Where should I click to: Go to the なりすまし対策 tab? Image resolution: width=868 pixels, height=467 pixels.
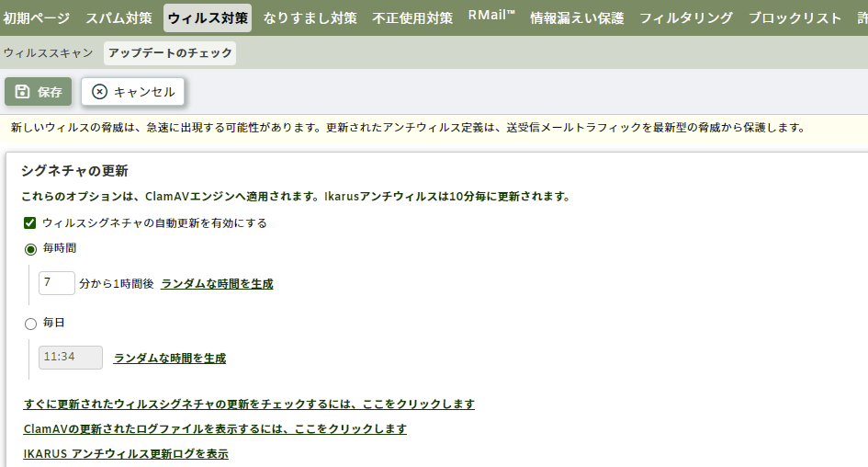(310, 18)
